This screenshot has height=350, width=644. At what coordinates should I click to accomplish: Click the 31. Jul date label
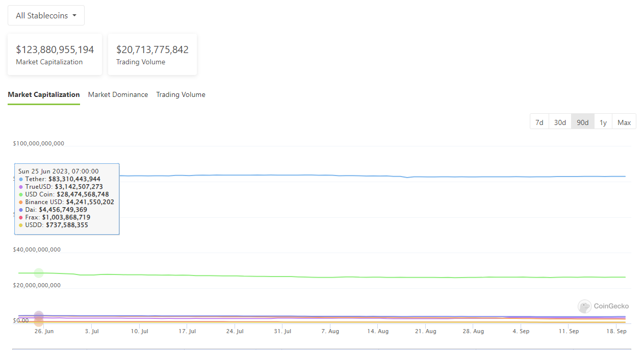282,331
